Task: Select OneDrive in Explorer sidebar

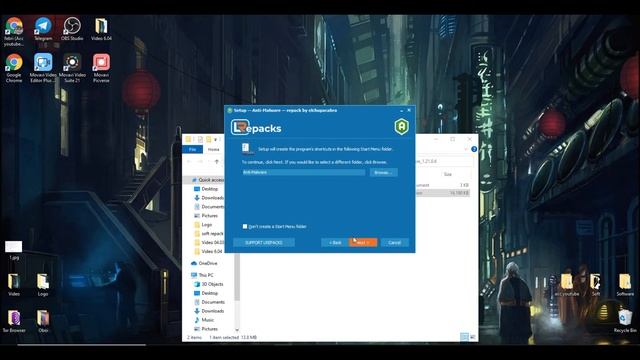Action: [x=204, y=263]
